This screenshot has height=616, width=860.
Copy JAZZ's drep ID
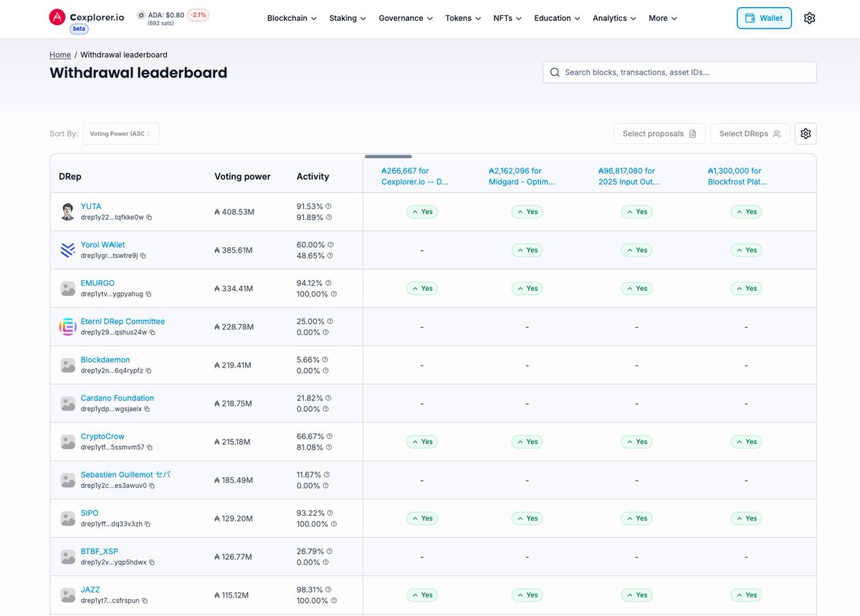click(x=145, y=600)
